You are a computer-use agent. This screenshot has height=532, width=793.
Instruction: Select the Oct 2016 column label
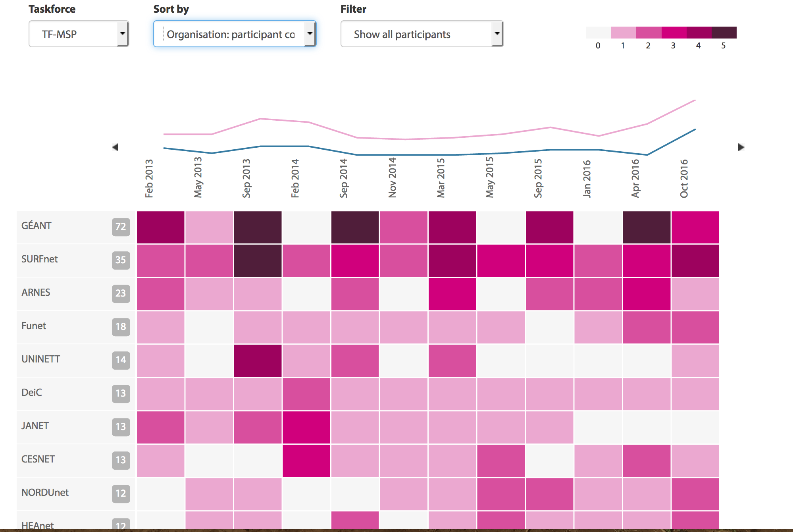point(684,178)
